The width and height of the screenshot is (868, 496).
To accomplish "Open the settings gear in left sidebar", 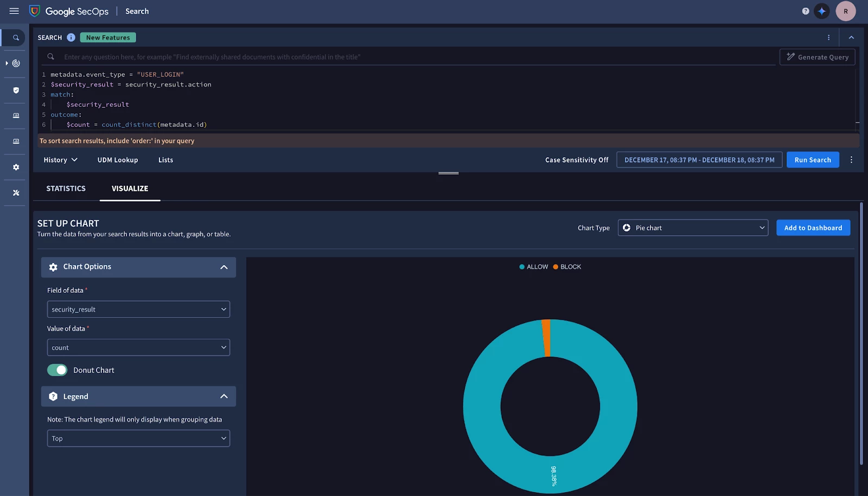I will [x=16, y=167].
